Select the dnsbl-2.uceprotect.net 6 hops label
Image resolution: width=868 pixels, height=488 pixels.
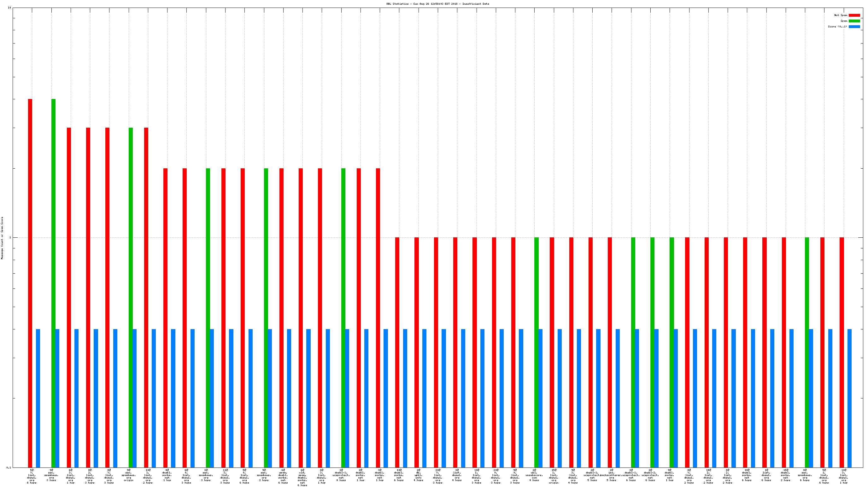pos(650,475)
